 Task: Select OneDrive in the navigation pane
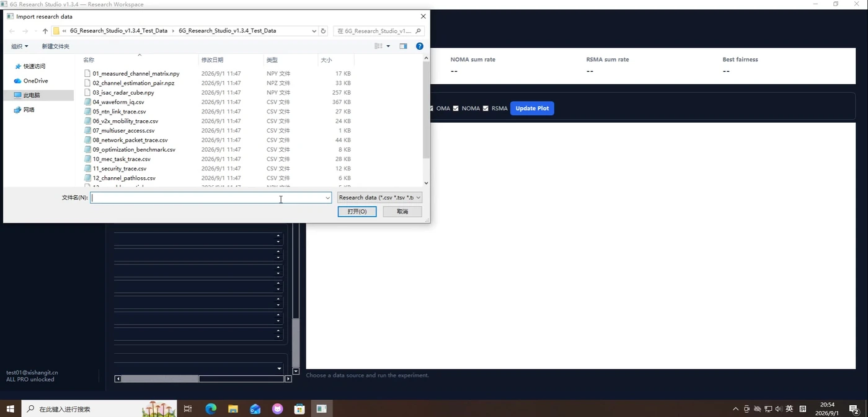click(35, 81)
